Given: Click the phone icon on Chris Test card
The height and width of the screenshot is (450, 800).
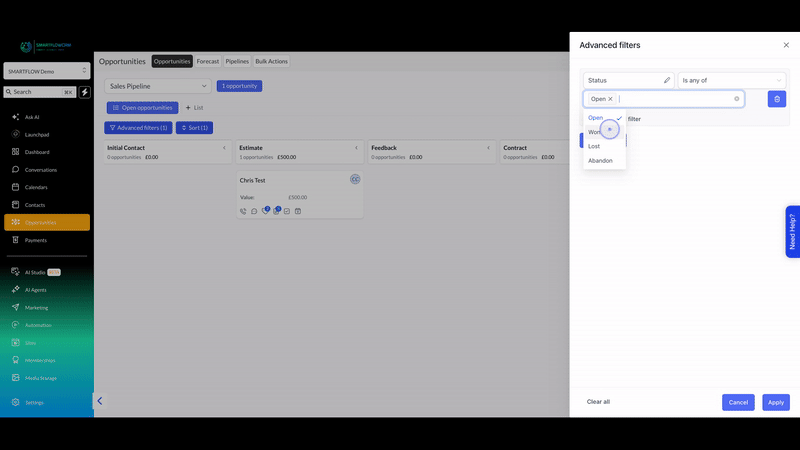Looking at the screenshot, I should 243,211.
